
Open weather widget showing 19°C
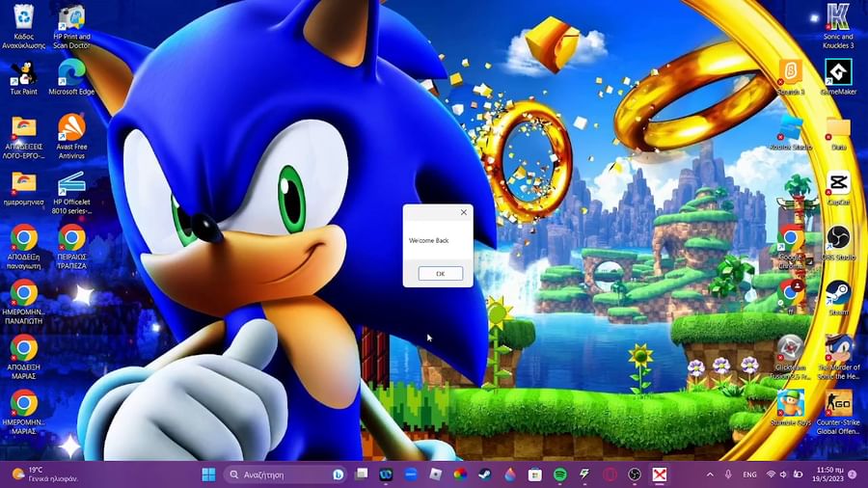click(44, 474)
